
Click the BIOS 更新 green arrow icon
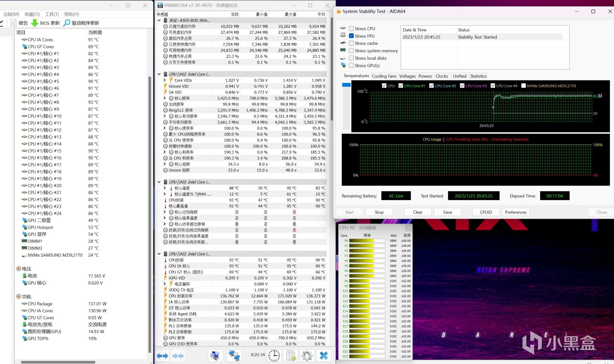(35, 23)
